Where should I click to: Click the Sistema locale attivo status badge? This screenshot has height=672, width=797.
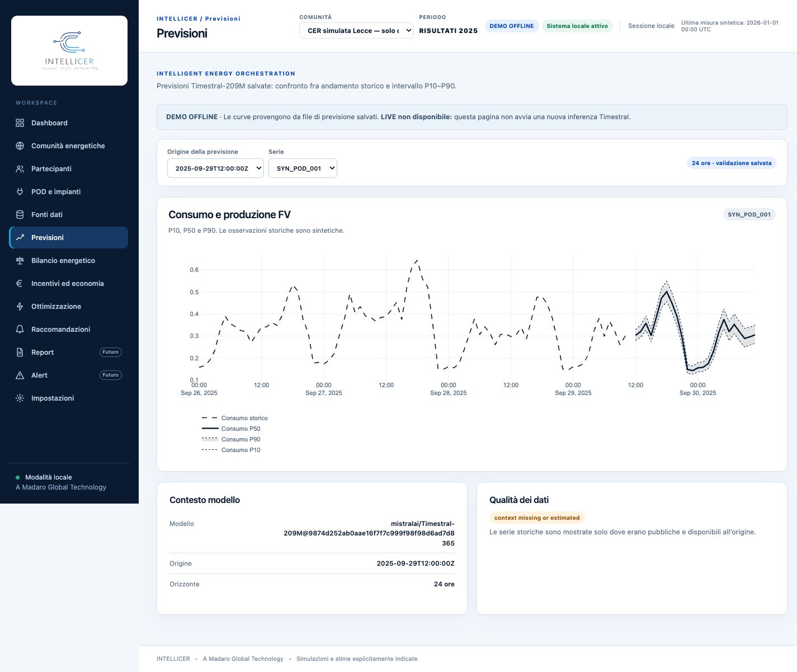click(x=577, y=26)
